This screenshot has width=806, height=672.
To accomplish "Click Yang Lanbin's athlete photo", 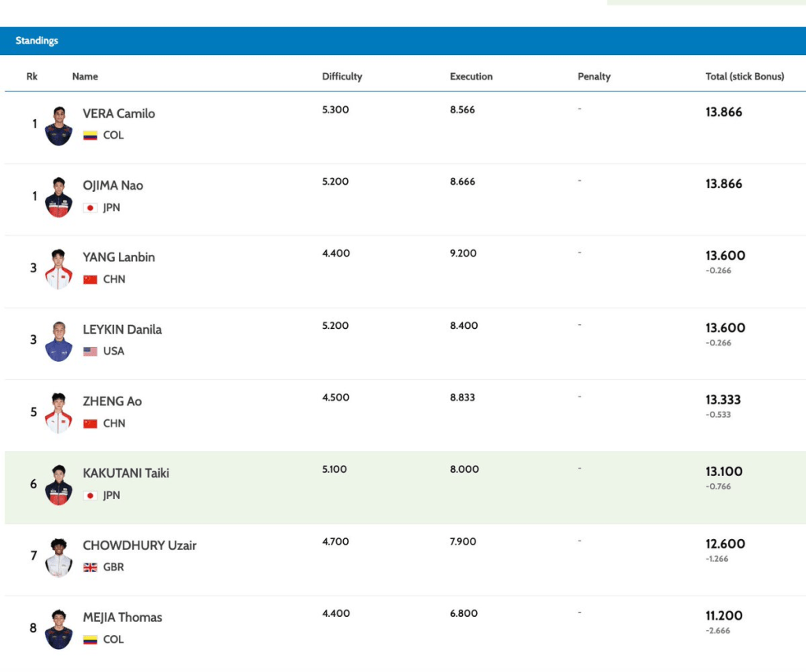I will pyautogui.click(x=59, y=269).
